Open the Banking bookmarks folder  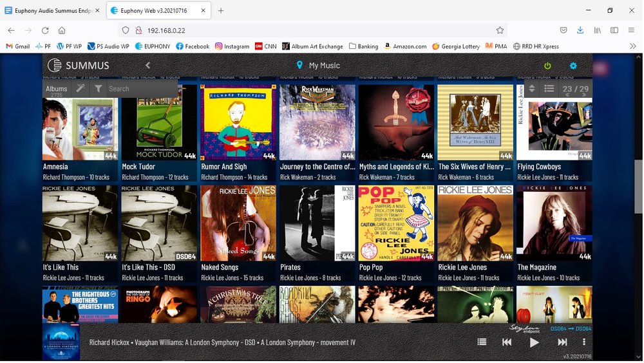tap(363, 46)
